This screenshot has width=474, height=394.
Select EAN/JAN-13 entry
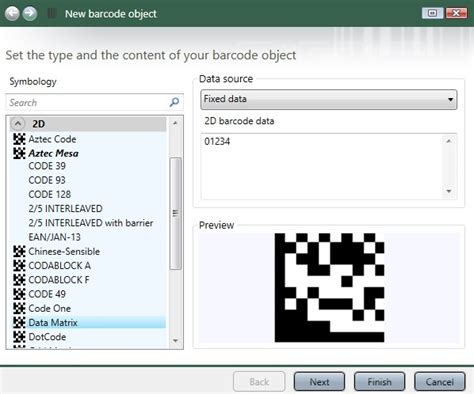pos(54,237)
